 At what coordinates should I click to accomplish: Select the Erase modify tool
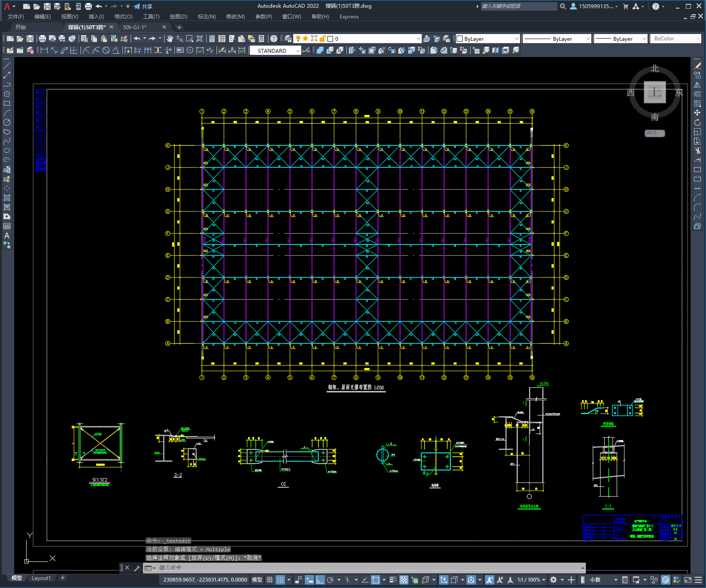(x=697, y=66)
